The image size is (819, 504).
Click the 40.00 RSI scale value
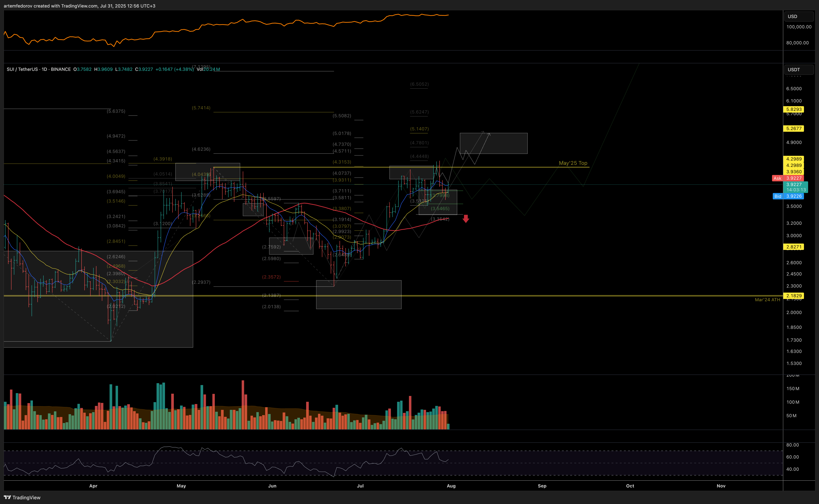click(793, 469)
